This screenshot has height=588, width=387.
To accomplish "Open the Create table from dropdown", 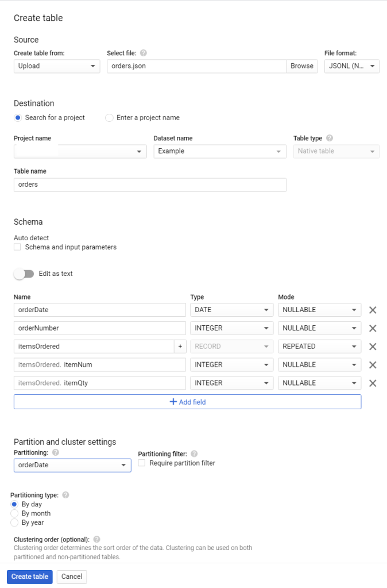I will (57, 66).
